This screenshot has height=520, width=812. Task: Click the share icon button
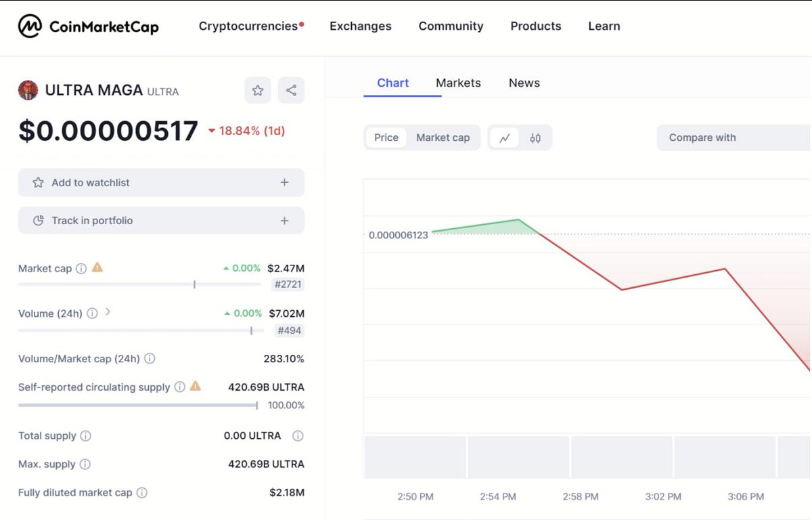pyautogui.click(x=291, y=90)
